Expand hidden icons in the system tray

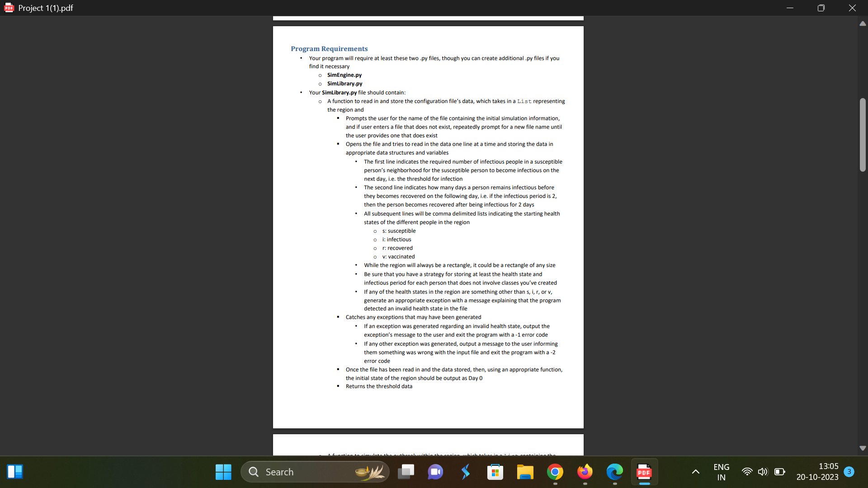[696, 471]
